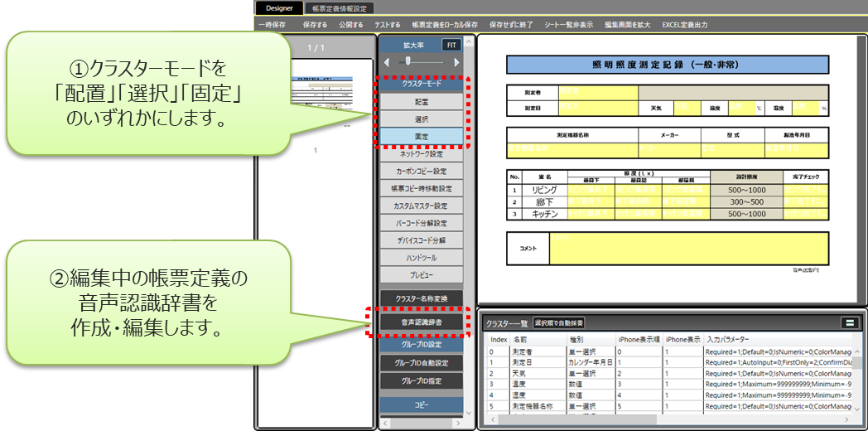The image size is (868, 431).
Task: Click the right zoom increase arrow
Action: click(x=456, y=62)
